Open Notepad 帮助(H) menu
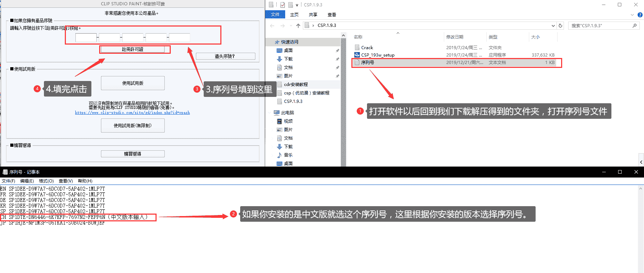Image resolution: width=644 pixels, height=273 pixels. coord(85,181)
